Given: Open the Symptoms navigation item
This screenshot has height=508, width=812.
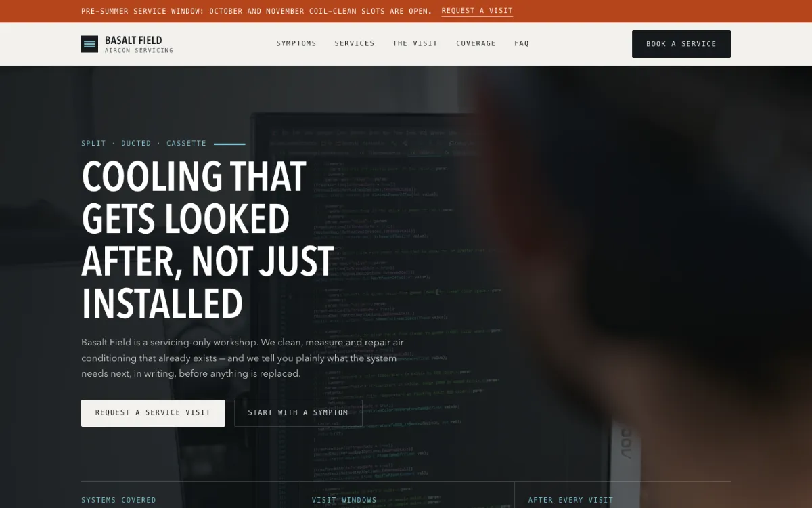Looking at the screenshot, I should click(x=296, y=43).
